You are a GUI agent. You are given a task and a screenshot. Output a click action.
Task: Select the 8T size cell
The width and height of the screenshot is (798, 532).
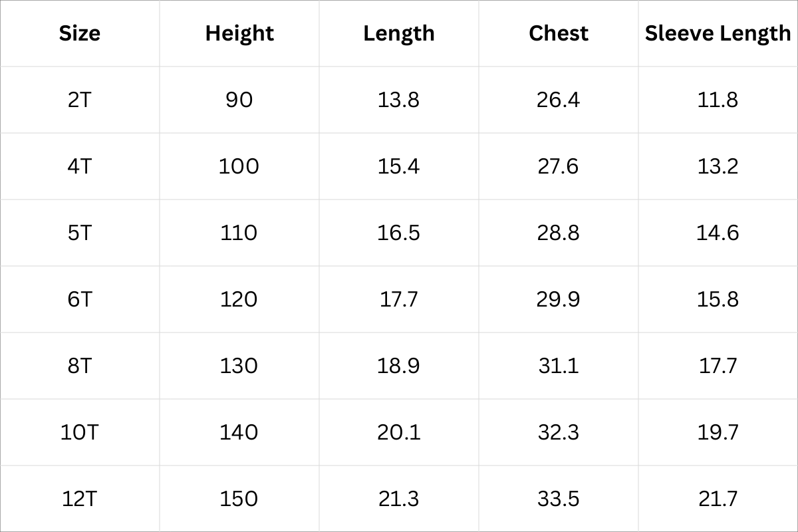click(80, 366)
